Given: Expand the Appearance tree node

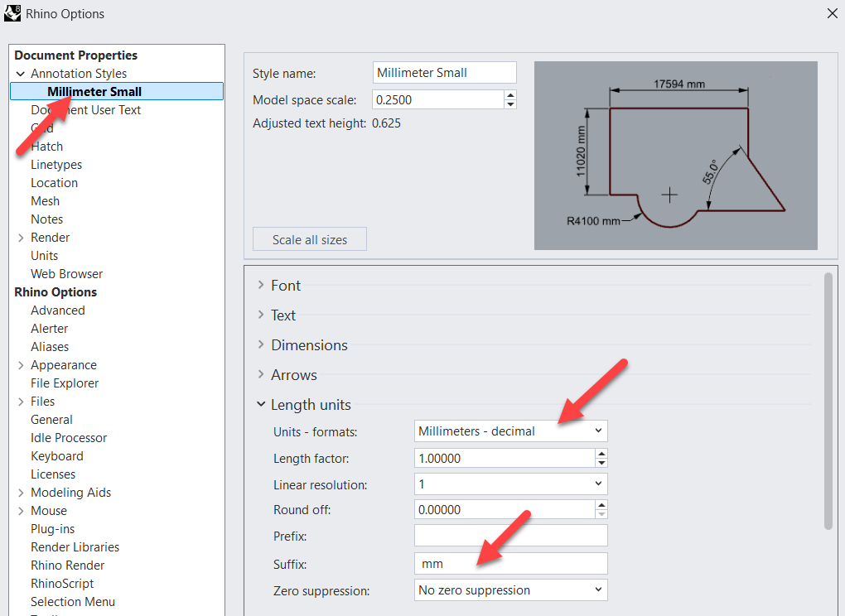Looking at the screenshot, I should coord(21,365).
